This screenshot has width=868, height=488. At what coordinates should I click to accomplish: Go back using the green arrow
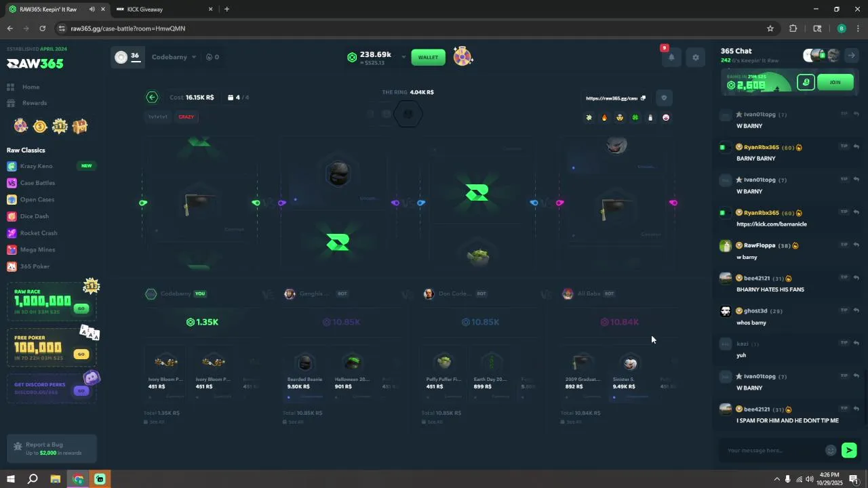coord(152,98)
